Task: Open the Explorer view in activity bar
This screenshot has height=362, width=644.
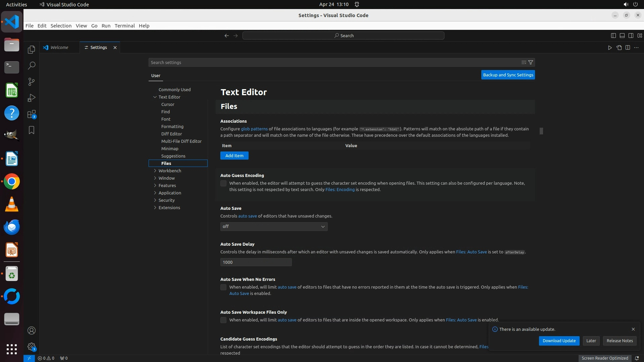Action: pyautogui.click(x=32, y=50)
